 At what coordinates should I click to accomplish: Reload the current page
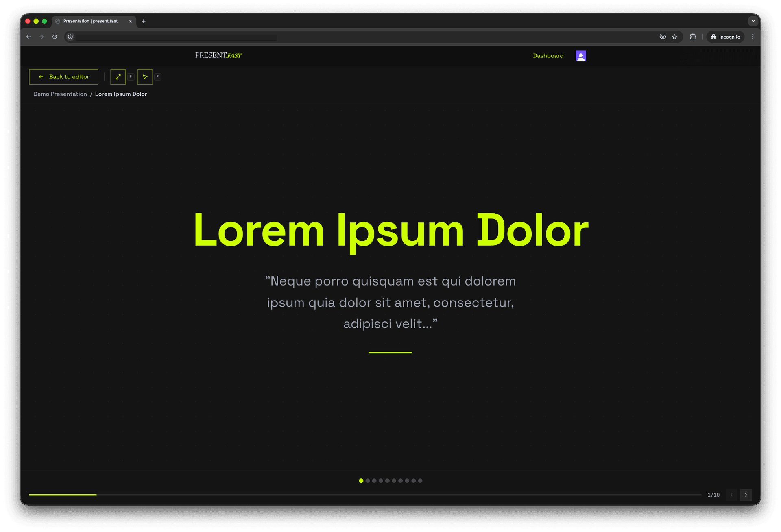click(x=55, y=37)
